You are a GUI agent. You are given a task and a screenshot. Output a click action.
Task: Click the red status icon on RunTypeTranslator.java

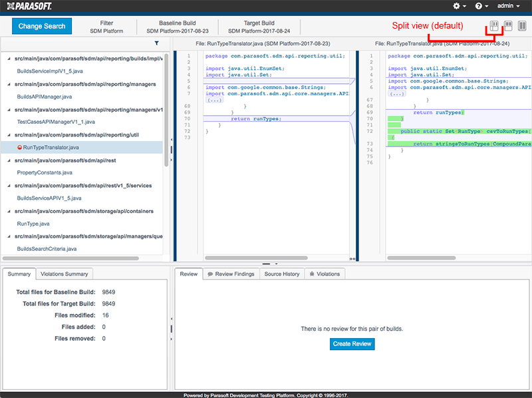[20, 147]
